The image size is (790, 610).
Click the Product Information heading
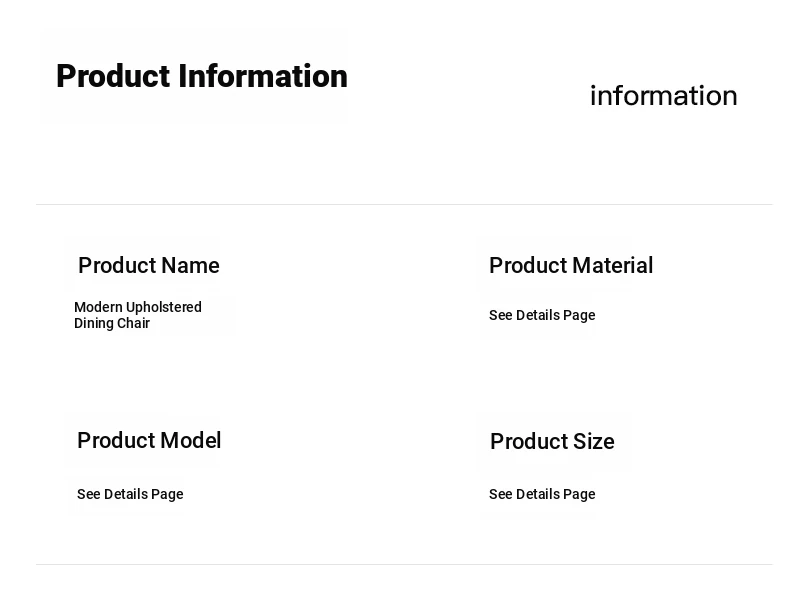(x=201, y=77)
